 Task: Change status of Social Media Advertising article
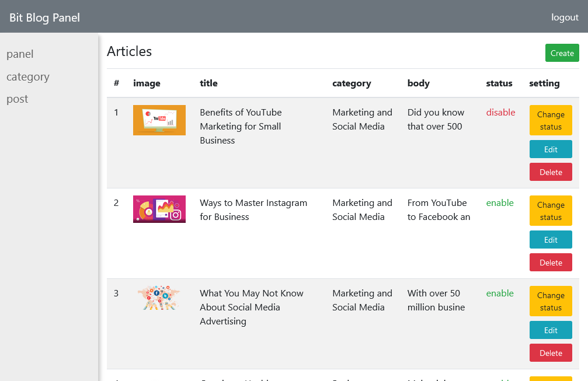click(551, 301)
